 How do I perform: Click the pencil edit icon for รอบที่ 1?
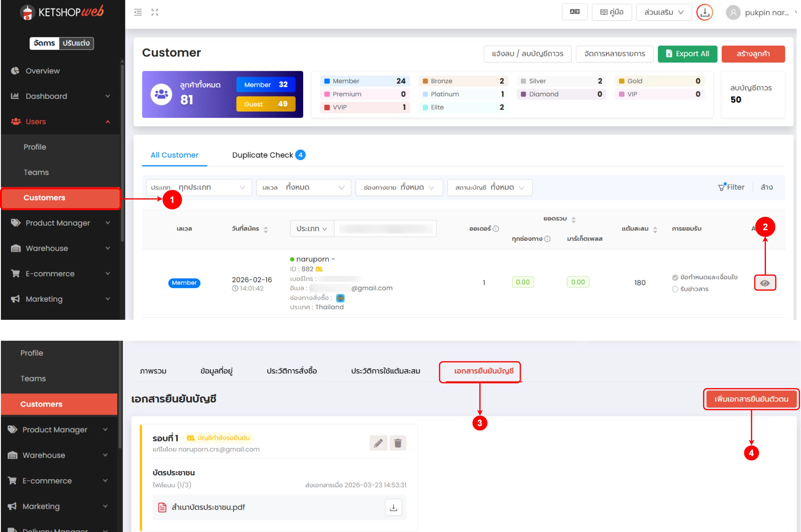click(378, 443)
